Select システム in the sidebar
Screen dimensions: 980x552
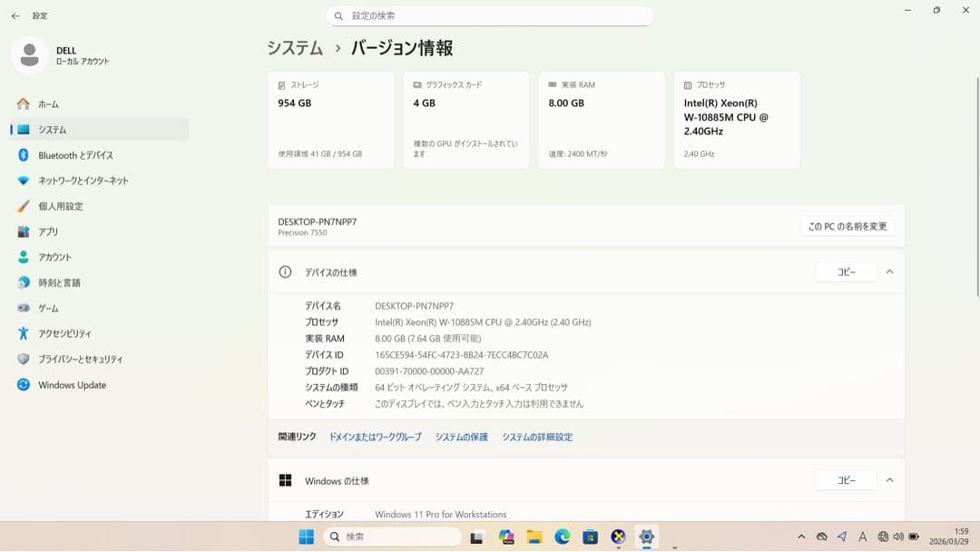click(99, 130)
